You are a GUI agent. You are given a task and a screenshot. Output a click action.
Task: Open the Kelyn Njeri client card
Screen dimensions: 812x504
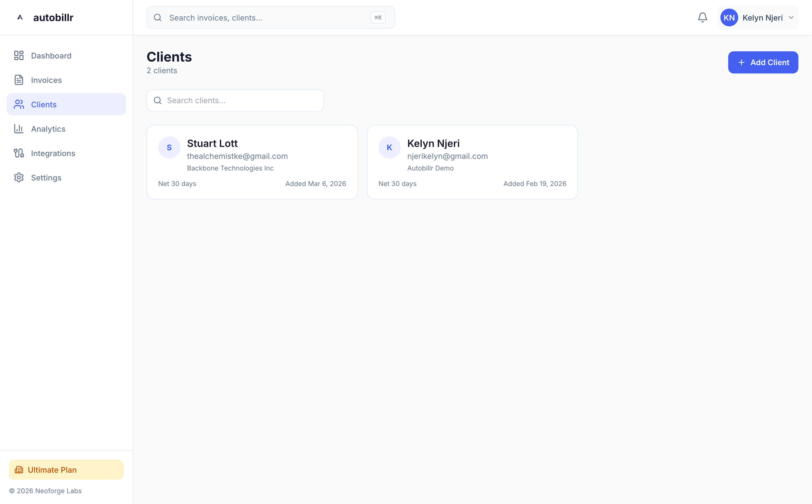(472, 162)
